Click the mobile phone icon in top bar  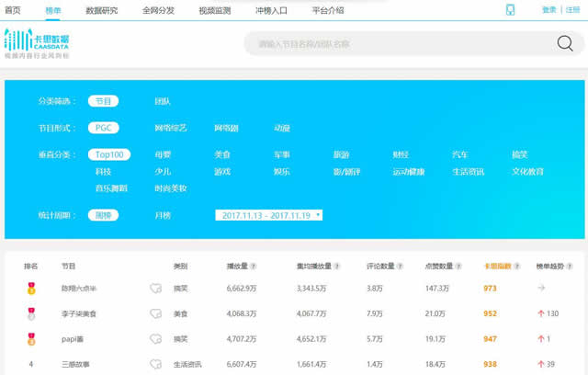(x=511, y=9)
